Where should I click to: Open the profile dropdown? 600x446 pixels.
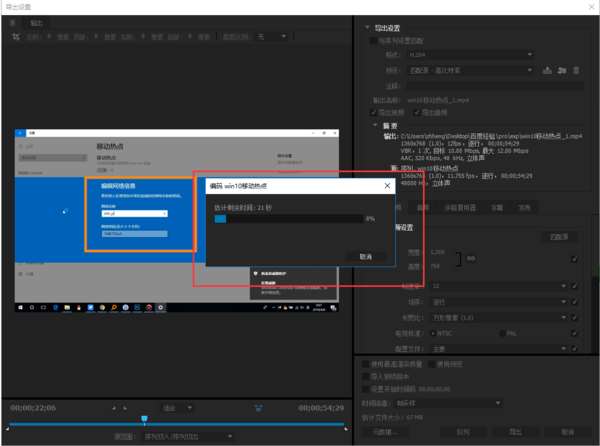[499, 348]
